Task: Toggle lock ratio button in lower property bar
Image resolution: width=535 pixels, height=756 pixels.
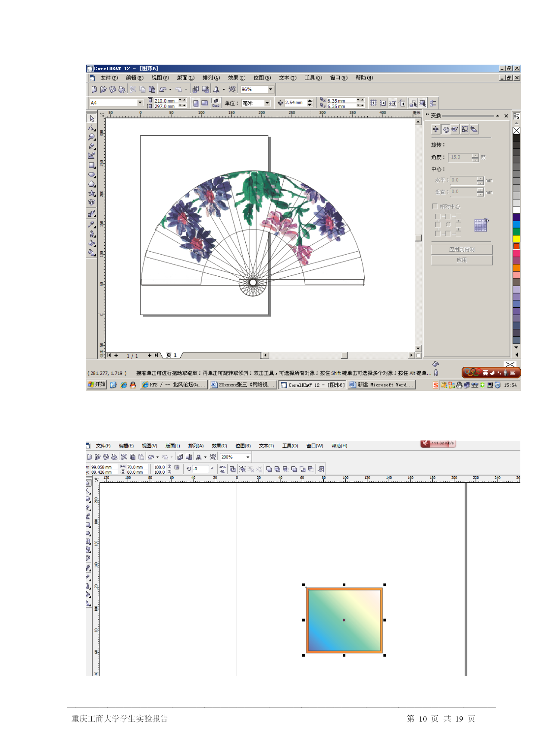Action: tap(177, 467)
